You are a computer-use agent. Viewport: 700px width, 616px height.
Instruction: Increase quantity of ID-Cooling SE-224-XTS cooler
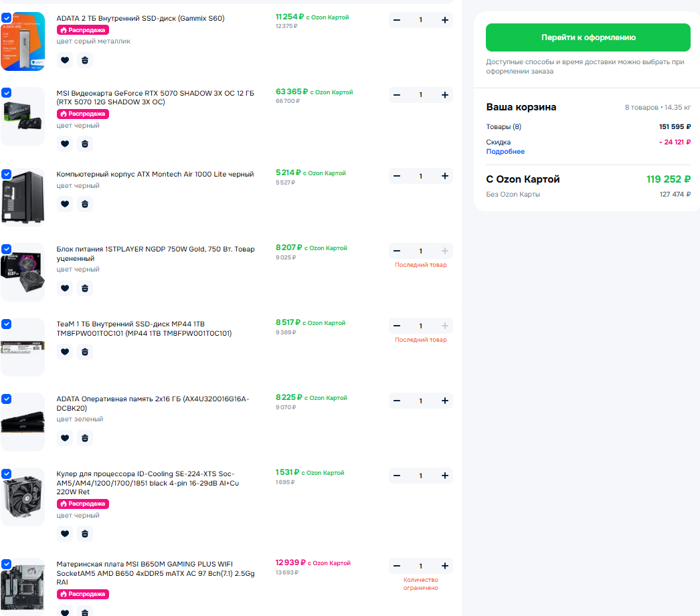coord(444,476)
